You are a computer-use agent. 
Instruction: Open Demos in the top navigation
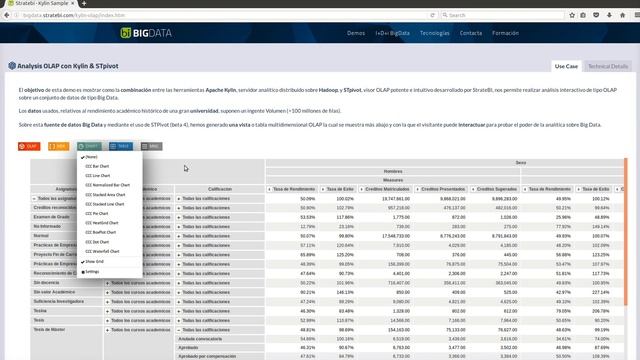[x=356, y=33]
